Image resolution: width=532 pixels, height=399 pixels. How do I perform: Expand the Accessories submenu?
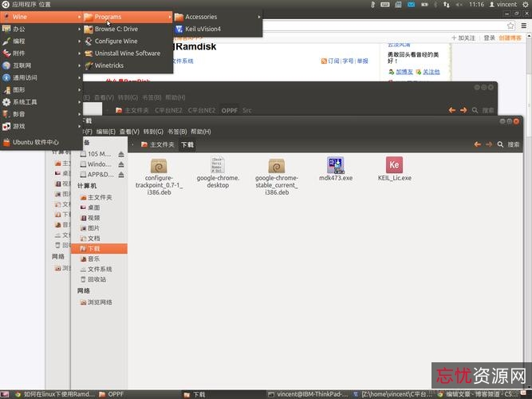[x=218, y=17]
